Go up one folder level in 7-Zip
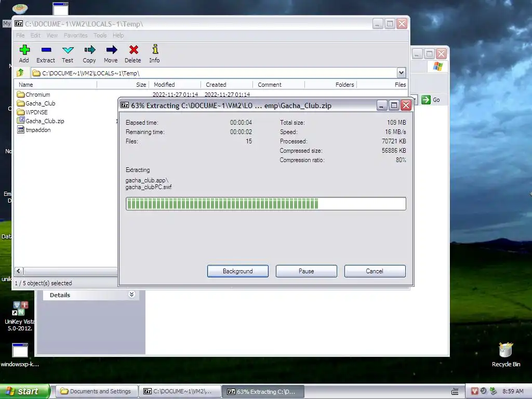Viewport: 532px width, 399px height. click(20, 73)
